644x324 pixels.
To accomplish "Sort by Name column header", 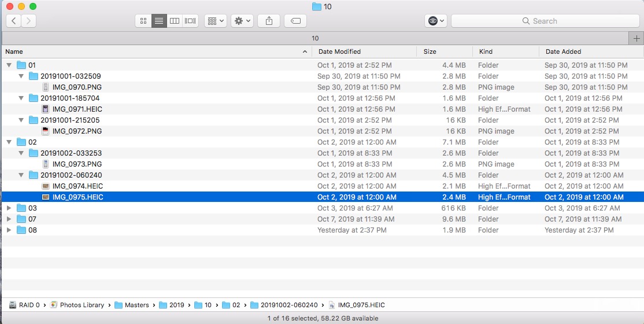I will 156,51.
